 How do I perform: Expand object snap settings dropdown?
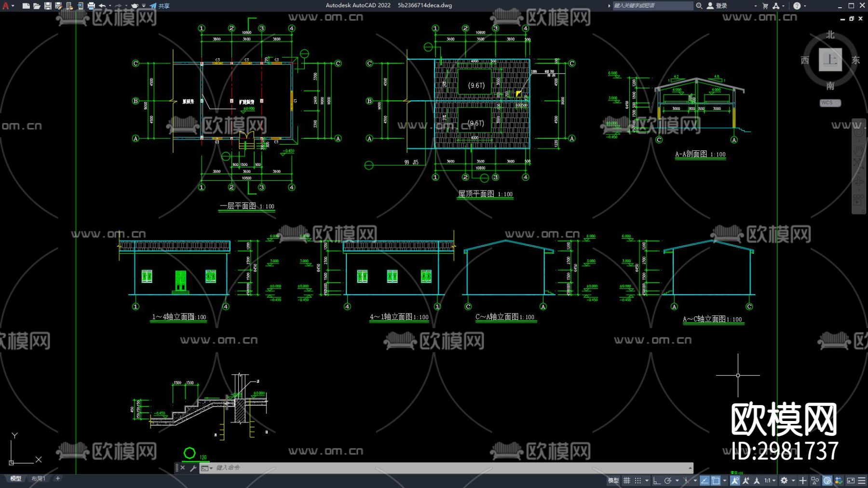tap(725, 480)
